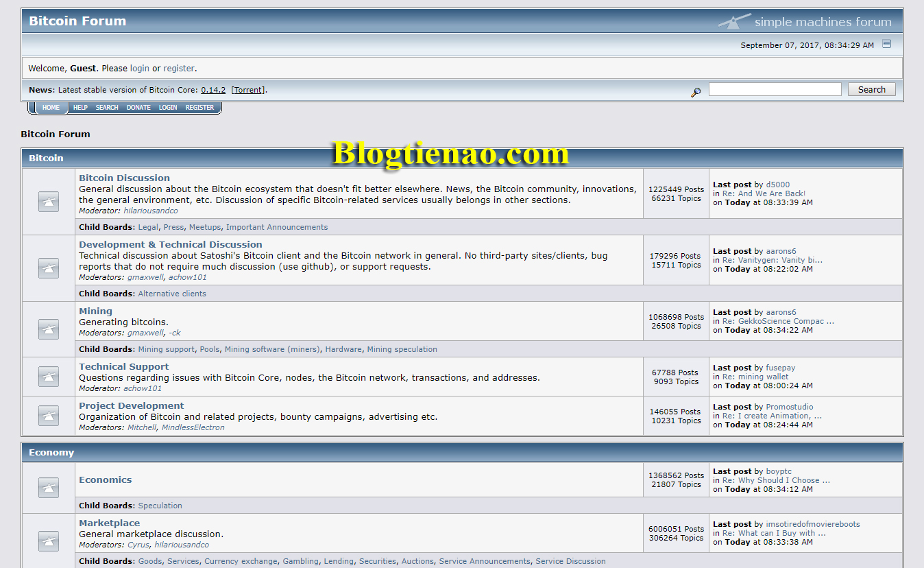This screenshot has width=924, height=568.
Task: View moderator achow101 under Technical Support
Action: coord(143,388)
